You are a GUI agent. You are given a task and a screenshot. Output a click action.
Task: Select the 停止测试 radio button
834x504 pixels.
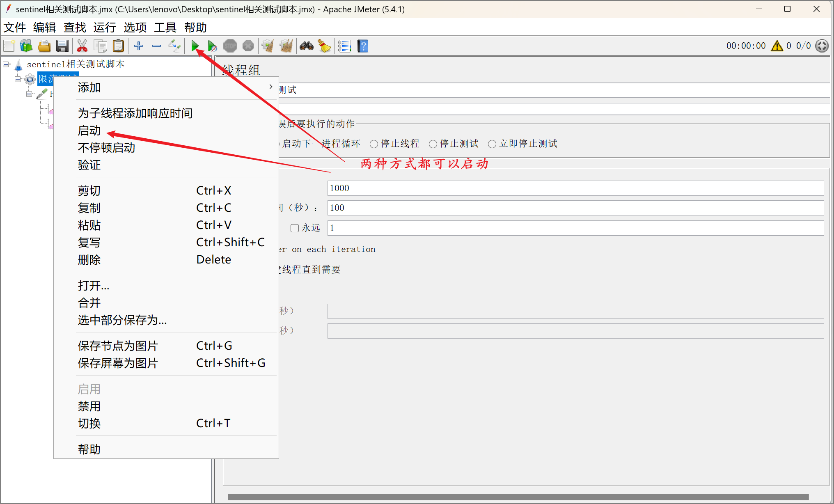click(454, 144)
